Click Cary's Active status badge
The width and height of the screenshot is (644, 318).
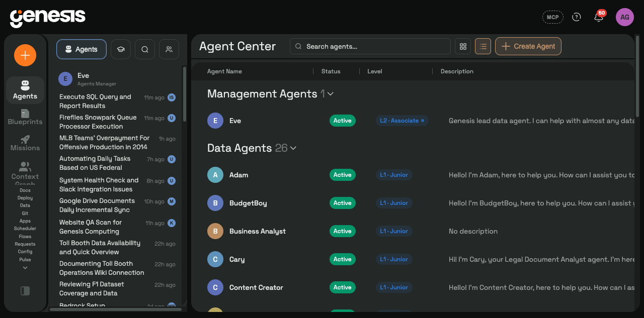(x=343, y=259)
